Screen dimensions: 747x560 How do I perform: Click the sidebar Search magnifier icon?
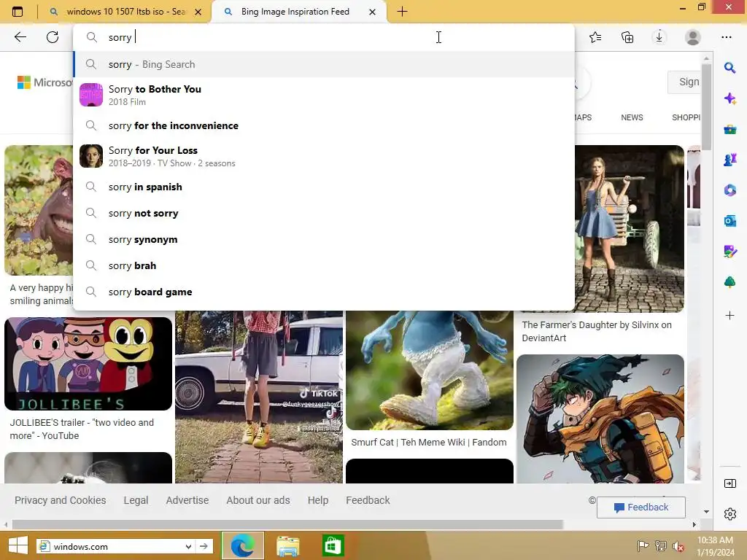[729, 68]
